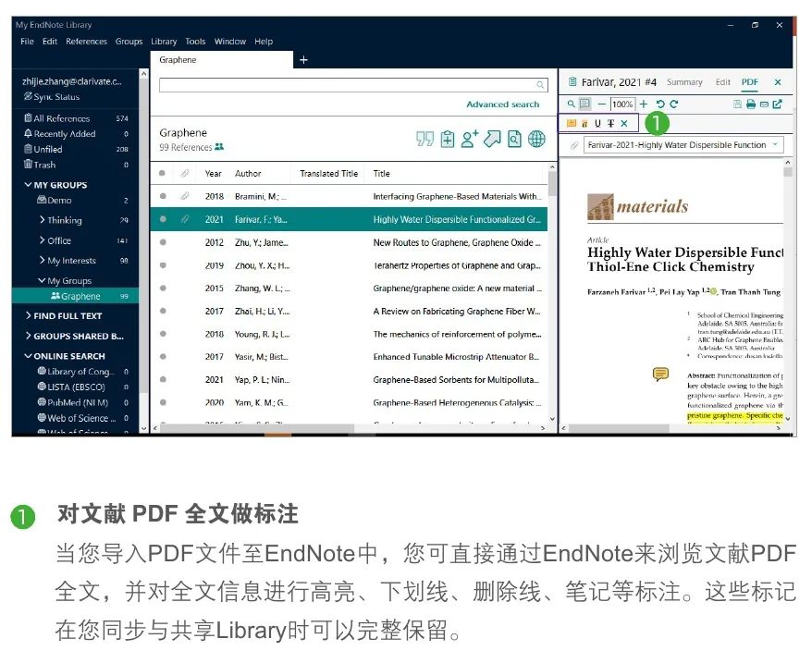
Task: Click the search magnifier in search box
Action: click(540, 85)
